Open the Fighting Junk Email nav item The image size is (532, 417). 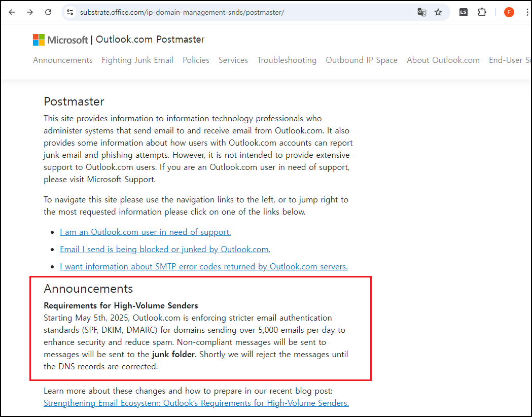coord(137,60)
